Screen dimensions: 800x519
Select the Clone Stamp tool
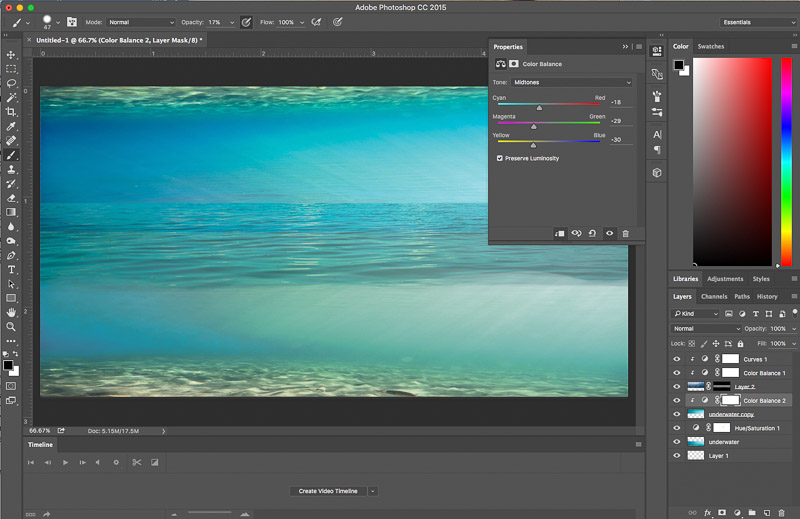11,169
